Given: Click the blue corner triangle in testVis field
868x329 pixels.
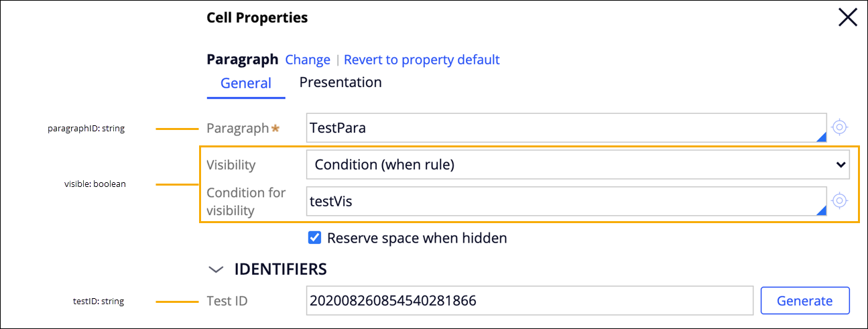Looking at the screenshot, I should [x=821, y=210].
